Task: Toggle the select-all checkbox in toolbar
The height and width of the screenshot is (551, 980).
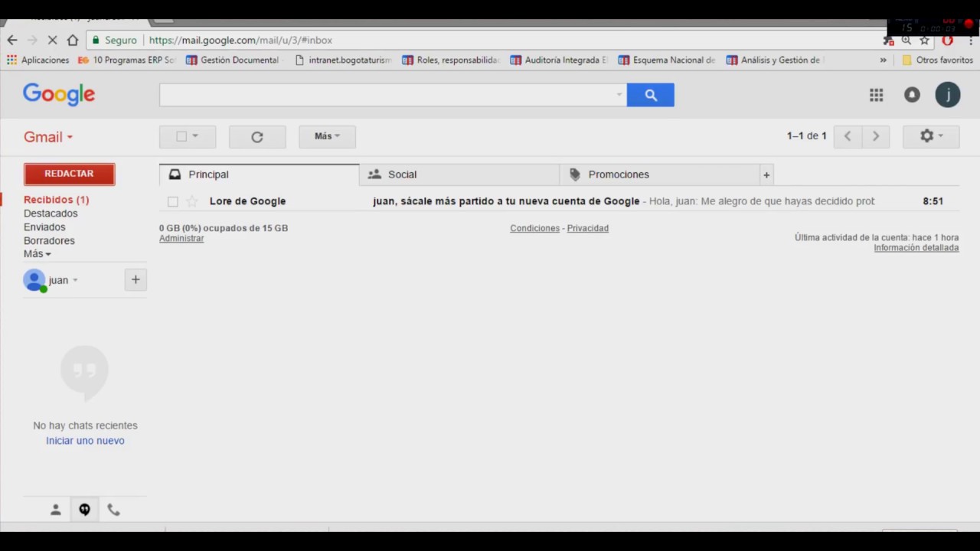Action: pos(181,136)
